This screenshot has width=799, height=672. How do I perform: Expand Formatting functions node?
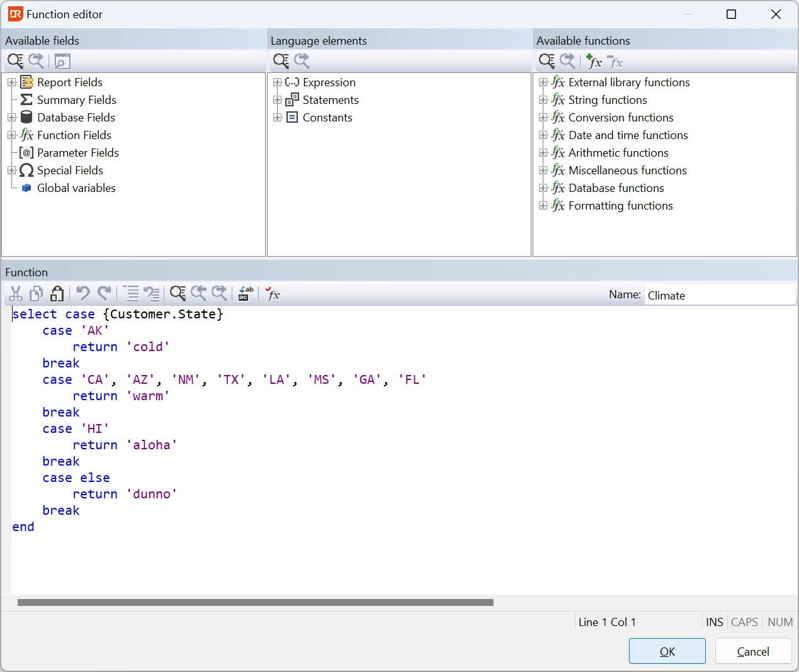coord(543,206)
